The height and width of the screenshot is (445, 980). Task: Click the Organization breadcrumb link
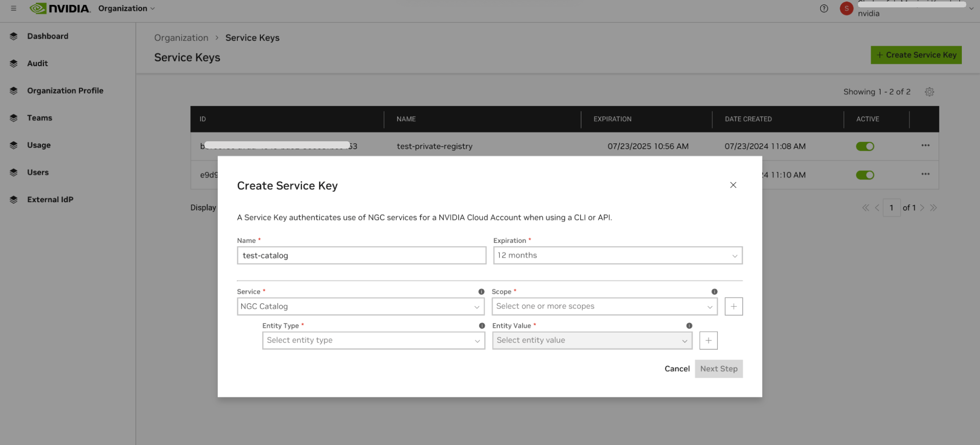[x=181, y=38]
